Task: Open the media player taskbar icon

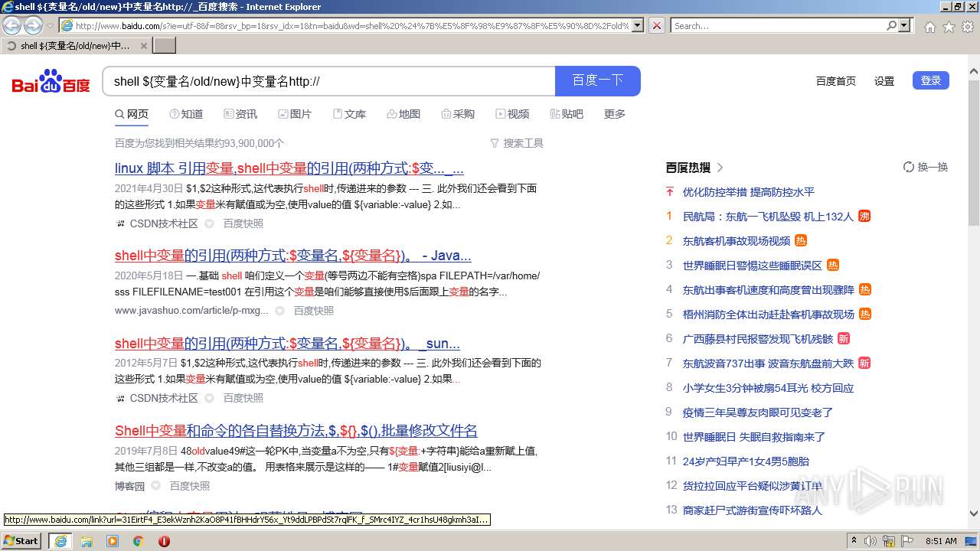Action: click(113, 541)
